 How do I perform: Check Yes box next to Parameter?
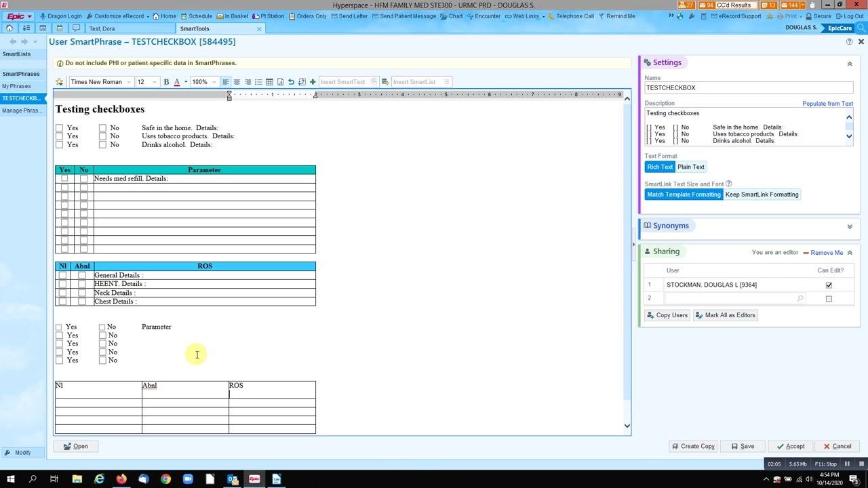(x=58, y=327)
